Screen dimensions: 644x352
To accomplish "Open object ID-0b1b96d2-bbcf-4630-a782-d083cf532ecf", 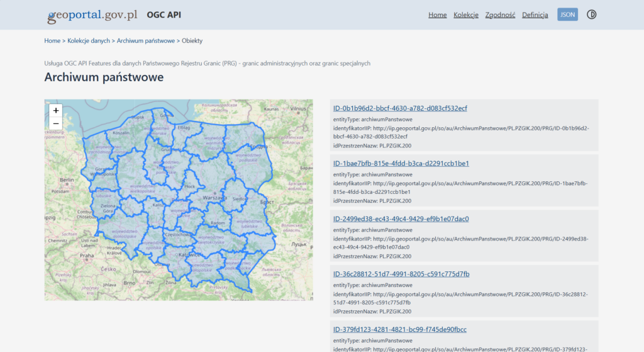I will (400, 108).
